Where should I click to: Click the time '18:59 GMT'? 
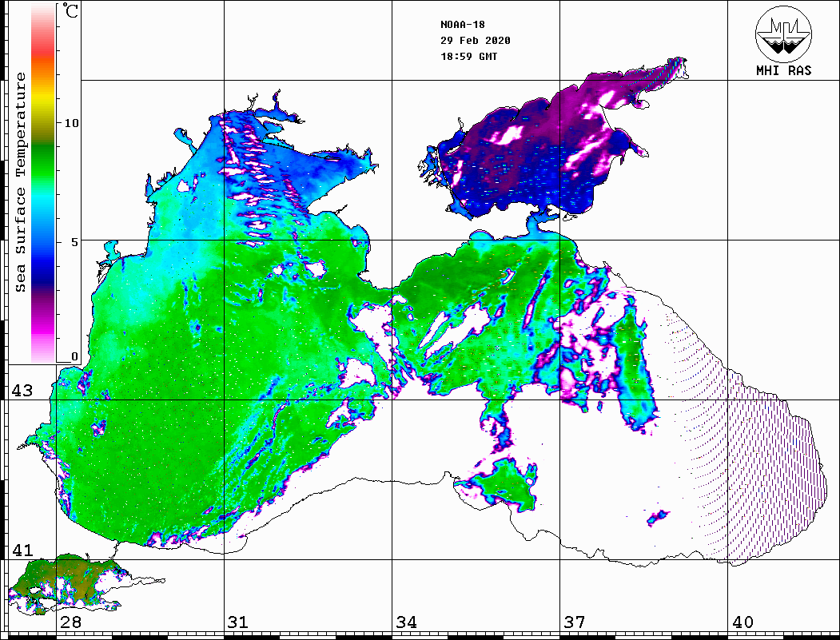(x=468, y=56)
